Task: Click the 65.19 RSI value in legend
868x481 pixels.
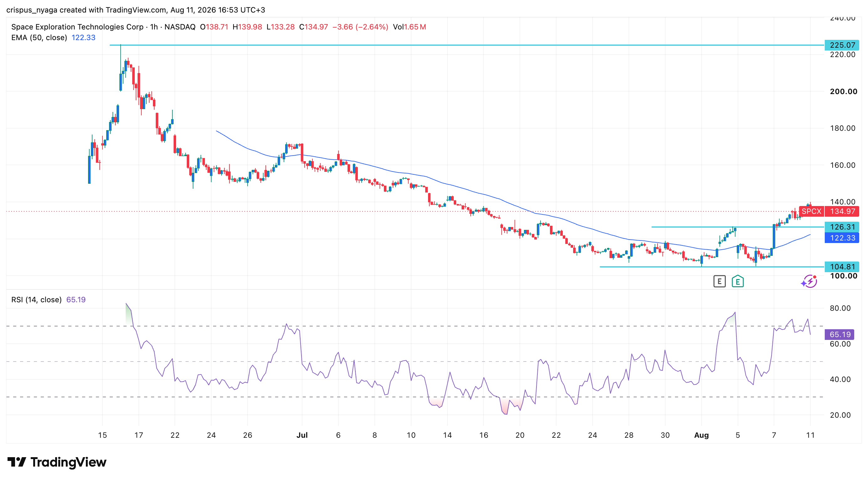Action: (x=76, y=300)
